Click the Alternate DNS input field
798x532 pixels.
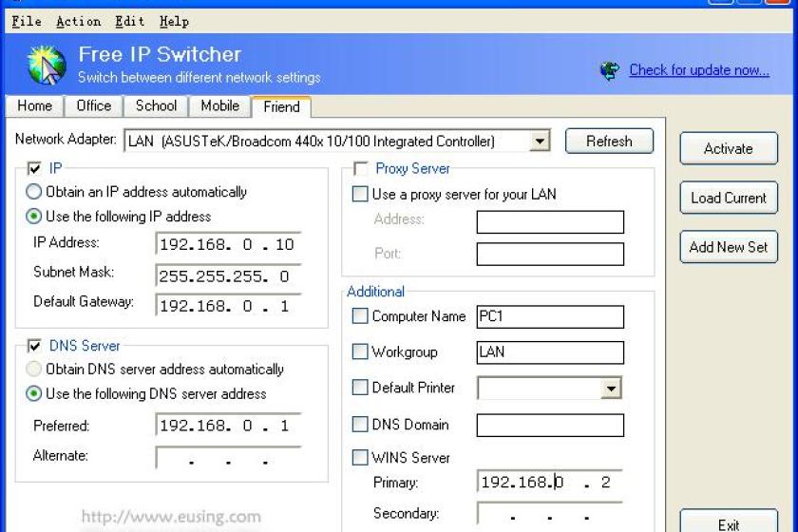pyautogui.click(x=229, y=458)
